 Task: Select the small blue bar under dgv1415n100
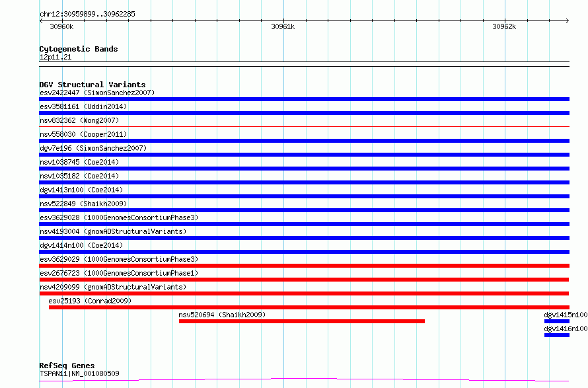pyautogui.click(x=557, y=321)
